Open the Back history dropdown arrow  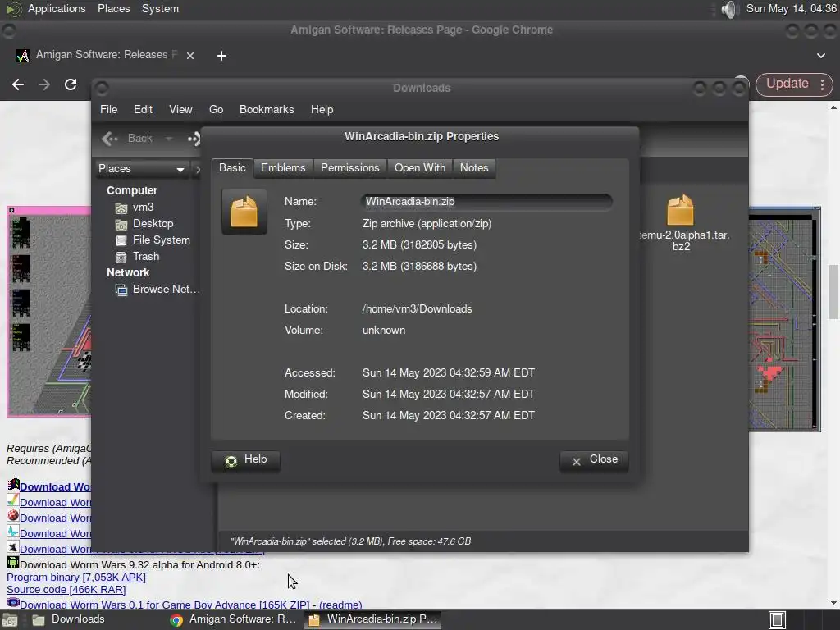(x=169, y=139)
